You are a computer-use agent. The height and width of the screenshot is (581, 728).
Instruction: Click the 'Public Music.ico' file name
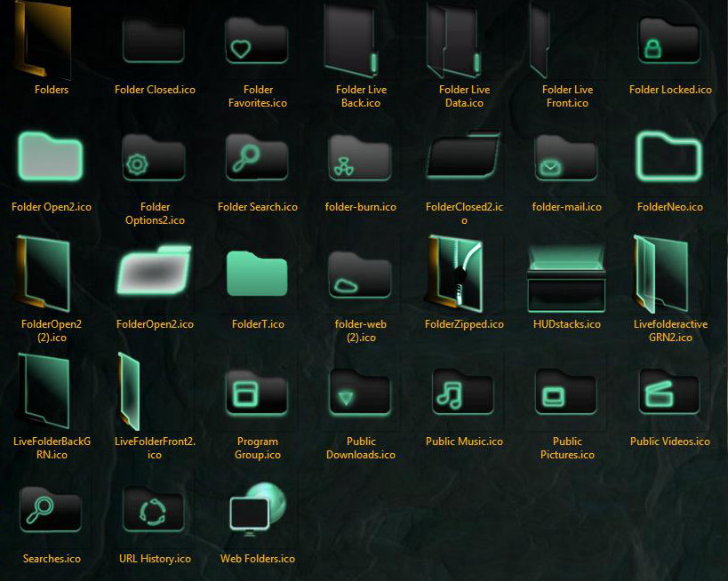click(464, 442)
